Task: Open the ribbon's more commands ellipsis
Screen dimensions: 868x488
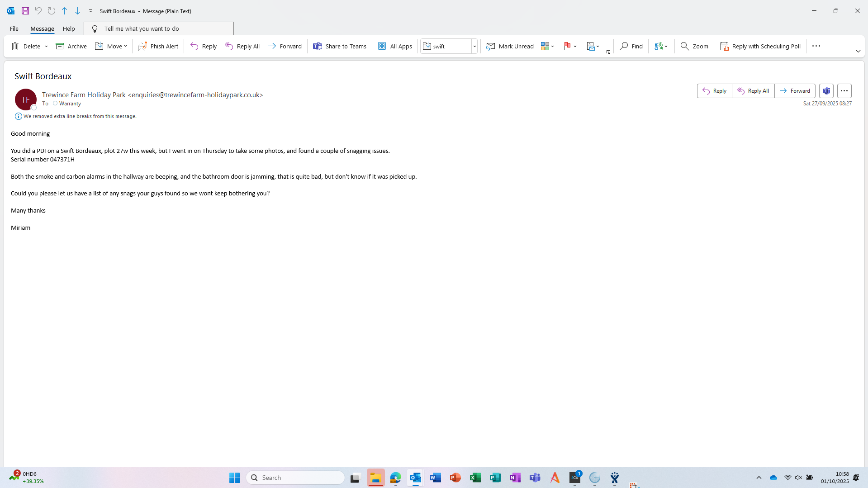Action: tap(816, 46)
